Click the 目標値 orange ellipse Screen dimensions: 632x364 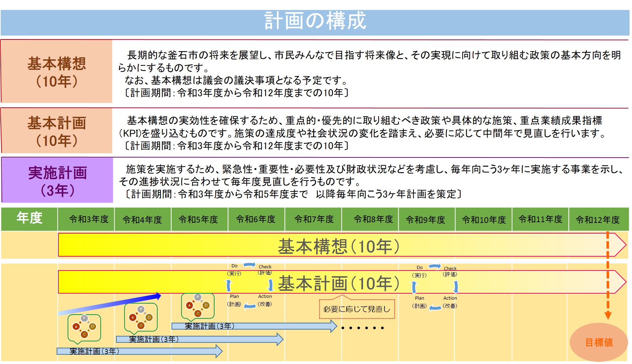coord(599,342)
